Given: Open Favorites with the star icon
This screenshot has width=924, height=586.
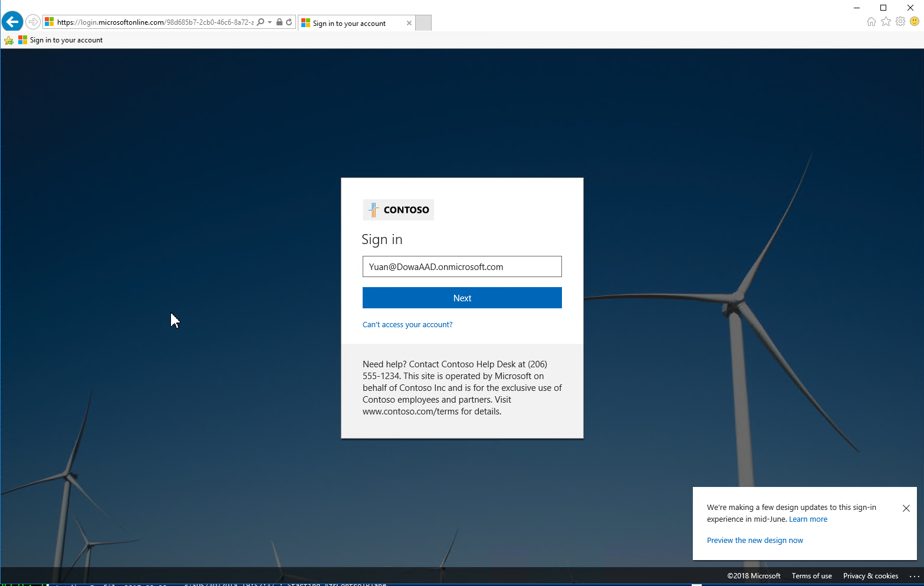Looking at the screenshot, I should point(886,22).
